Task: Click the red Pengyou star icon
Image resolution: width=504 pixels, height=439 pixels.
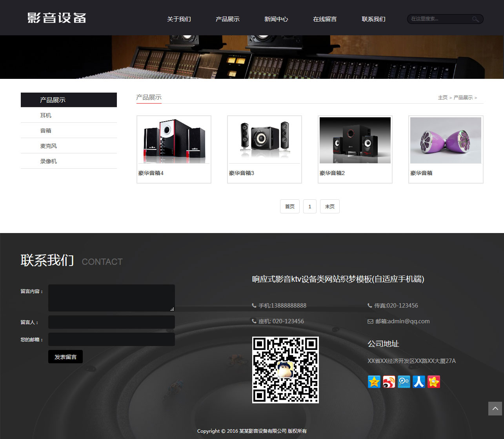Action: click(x=434, y=382)
